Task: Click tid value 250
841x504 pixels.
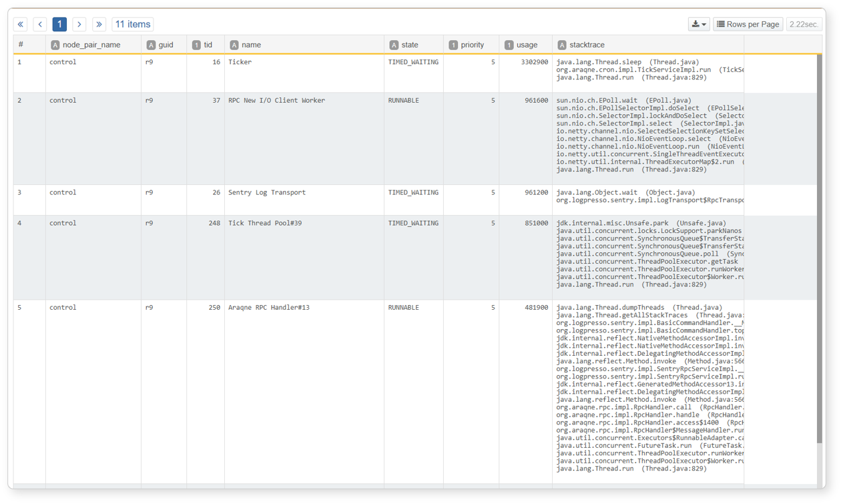Action: pyautogui.click(x=214, y=308)
